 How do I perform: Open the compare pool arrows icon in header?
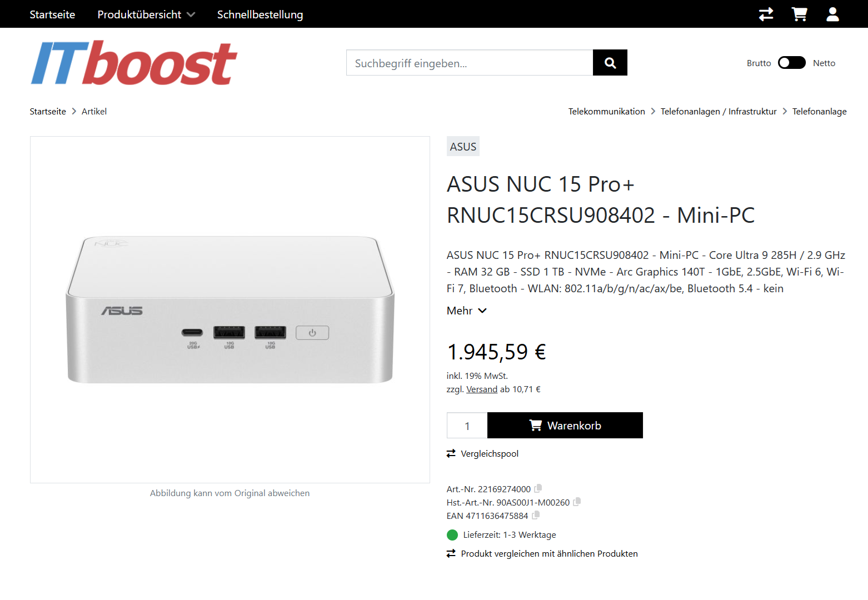(x=766, y=14)
